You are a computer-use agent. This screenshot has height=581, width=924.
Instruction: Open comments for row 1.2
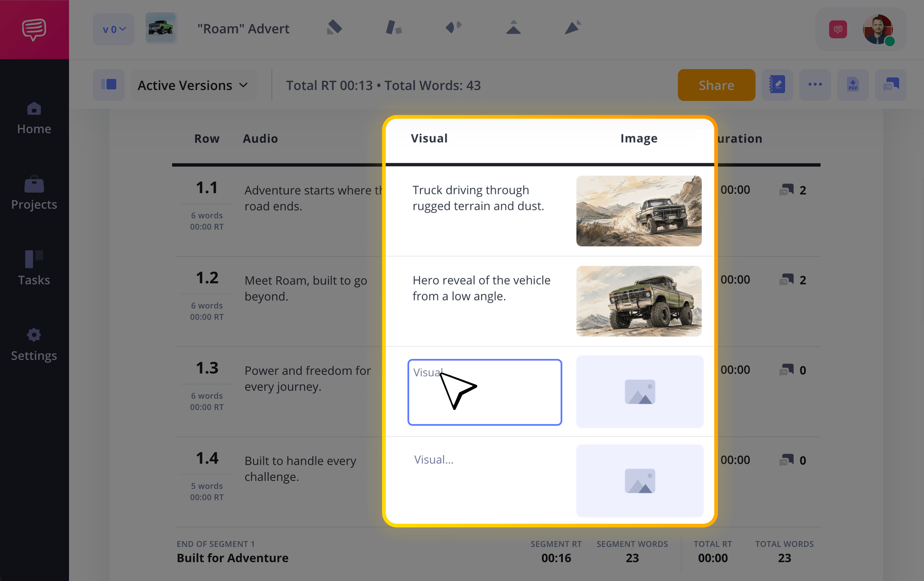[x=792, y=280]
